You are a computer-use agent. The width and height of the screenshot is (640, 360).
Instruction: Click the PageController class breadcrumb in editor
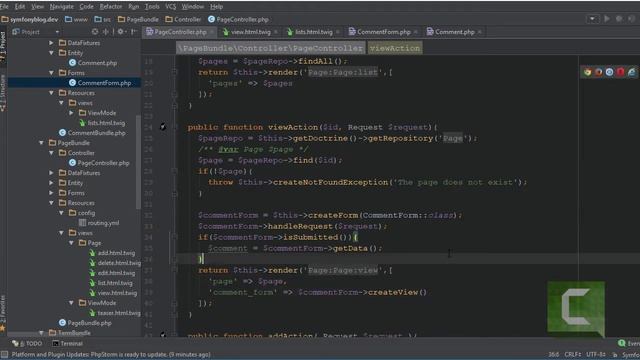point(270,48)
